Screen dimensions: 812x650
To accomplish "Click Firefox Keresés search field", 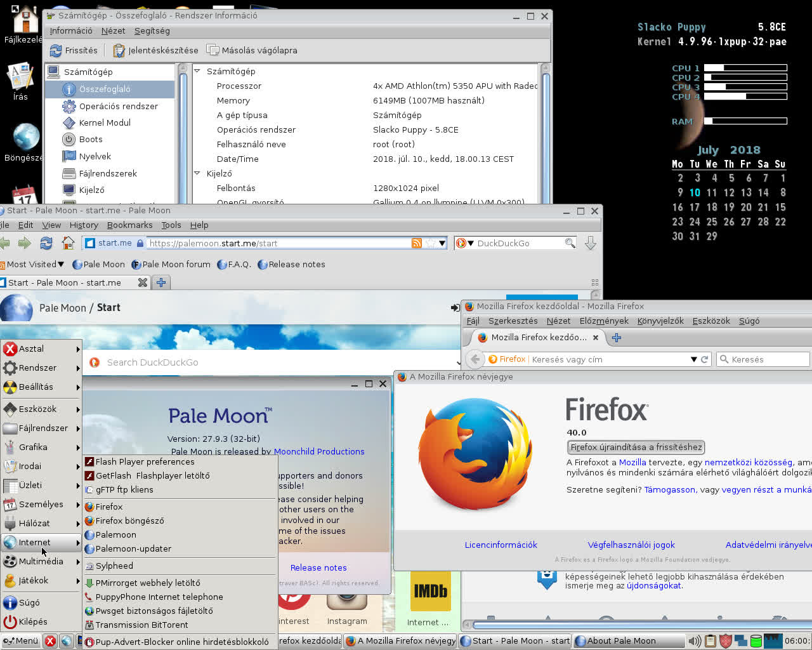I will [763, 359].
